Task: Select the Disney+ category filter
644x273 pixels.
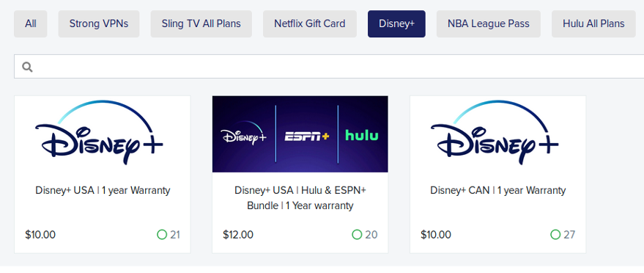Action: [396, 23]
